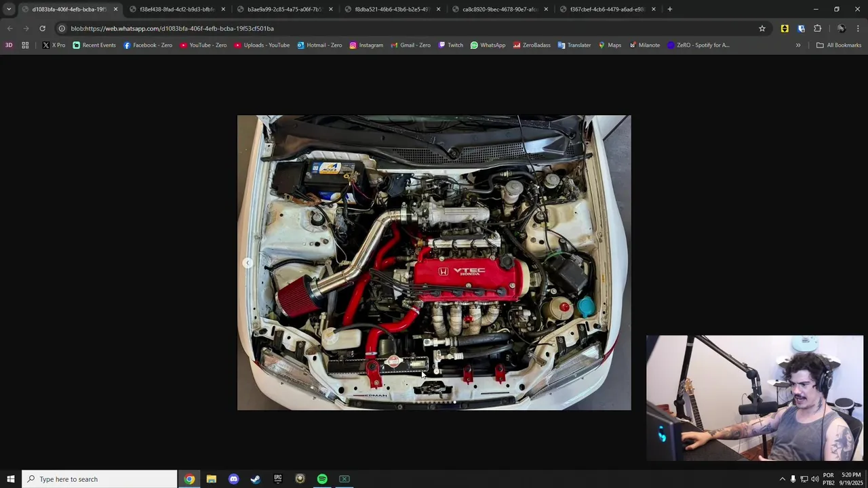This screenshot has width=868, height=488.
Task: Open the Milanote bookmark
Action: [x=644, y=45]
